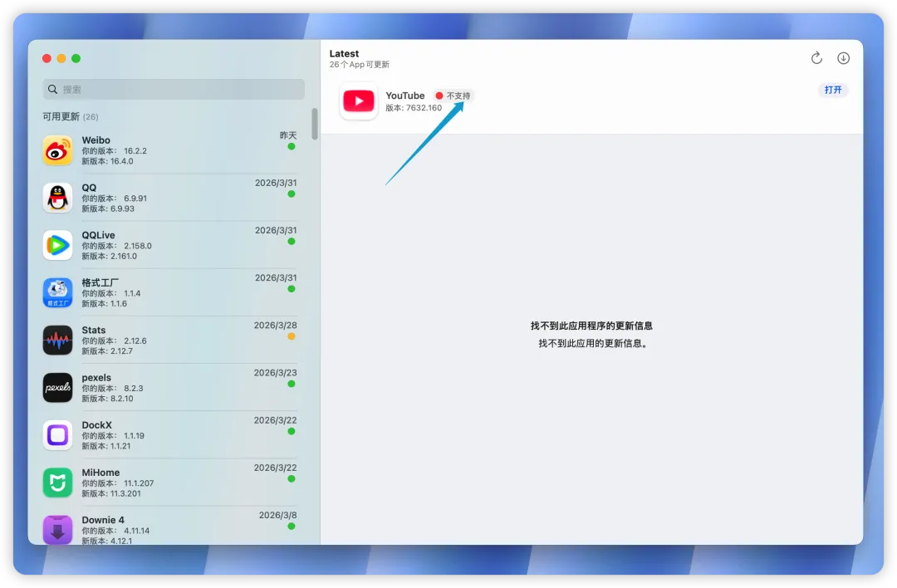Click the 格式工厂 app icon
897x588 pixels.
[58, 293]
